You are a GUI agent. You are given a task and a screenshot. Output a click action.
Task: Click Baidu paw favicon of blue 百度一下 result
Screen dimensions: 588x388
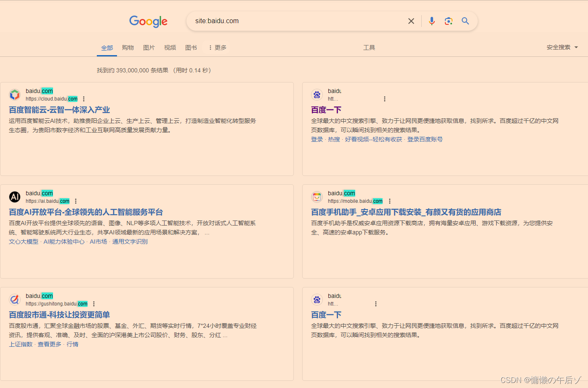[x=317, y=300]
